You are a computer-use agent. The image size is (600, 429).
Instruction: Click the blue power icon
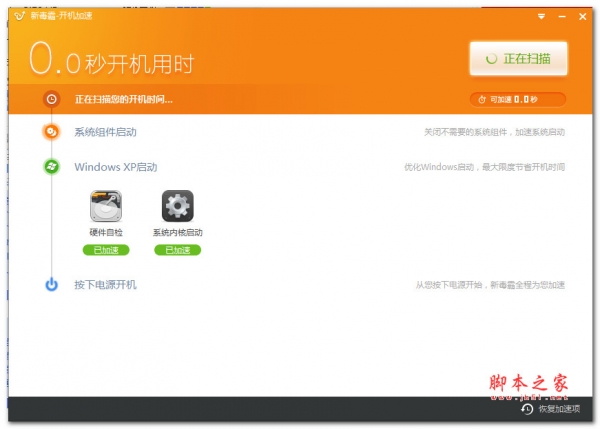click(51, 284)
